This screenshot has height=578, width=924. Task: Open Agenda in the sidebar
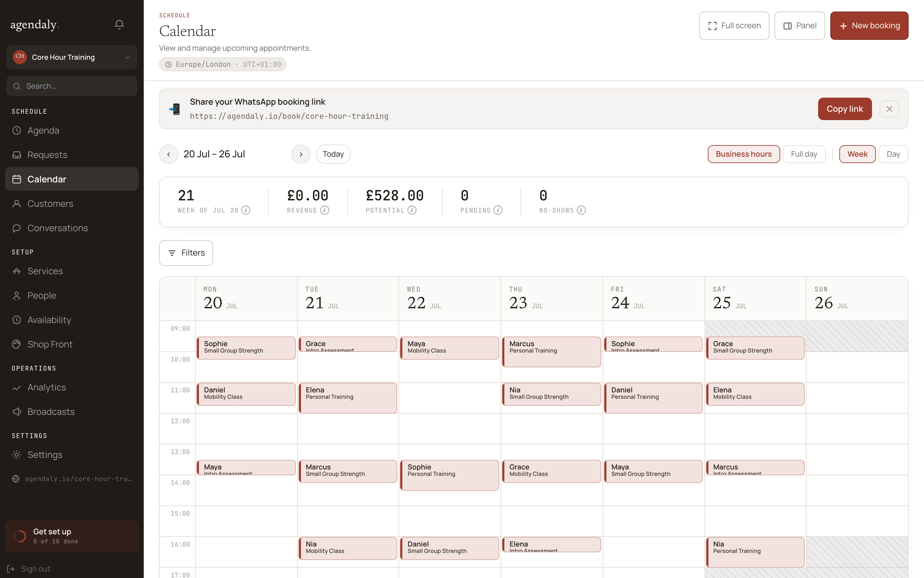coord(72,130)
